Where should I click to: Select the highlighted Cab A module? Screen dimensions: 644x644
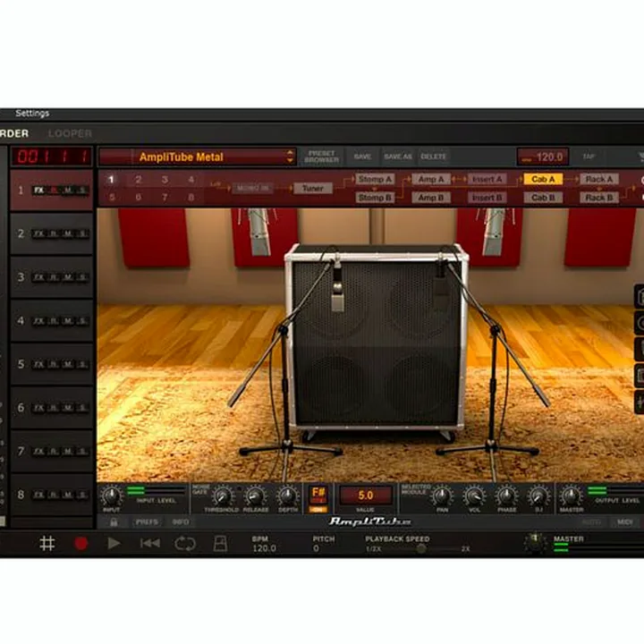click(543, 179)
